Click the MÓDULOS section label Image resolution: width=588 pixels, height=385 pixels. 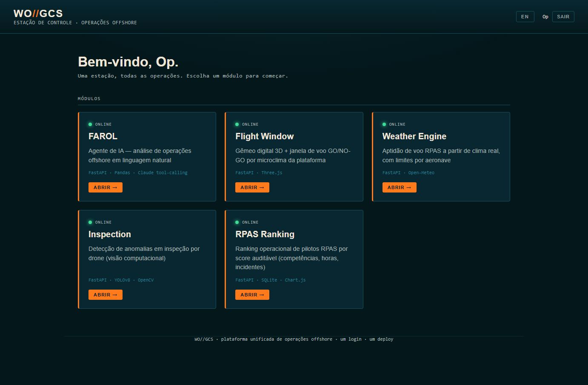pos(89,98)
